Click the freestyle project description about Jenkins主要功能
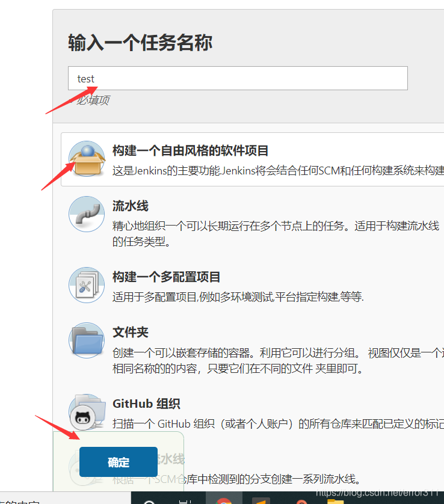The height and width of the screenshot is (504, 444). click(x=278, y=171)
